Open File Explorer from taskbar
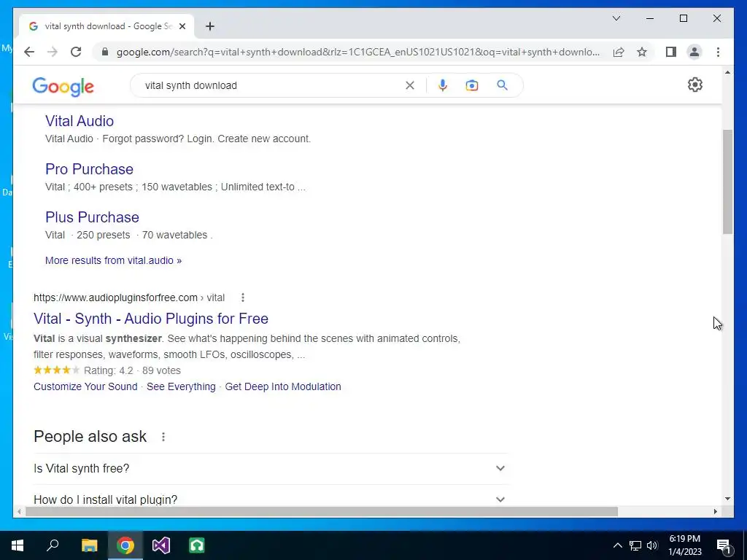Screen dimensions: 747x560 click(89, 545)
